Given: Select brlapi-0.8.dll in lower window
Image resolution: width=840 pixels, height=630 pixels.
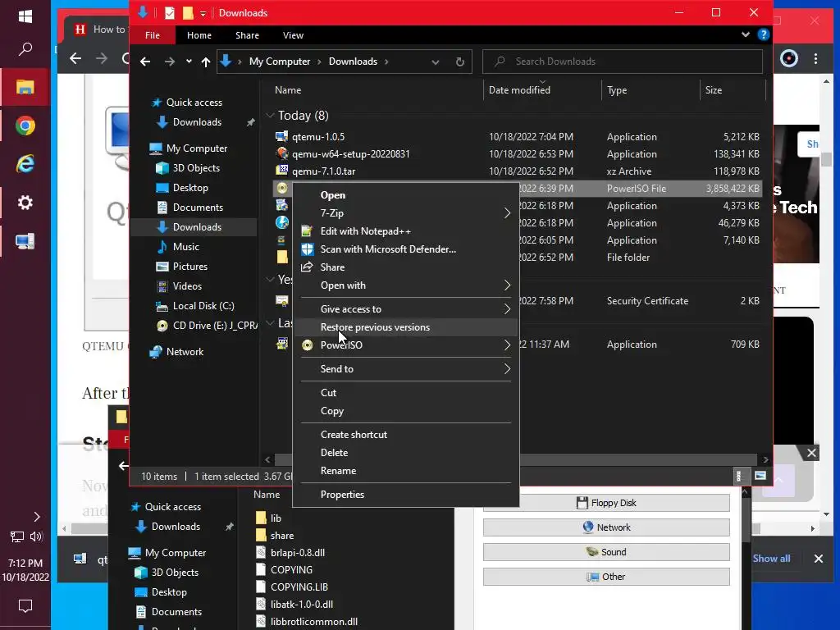Looking at the screenshot, I should pos(297,553).
